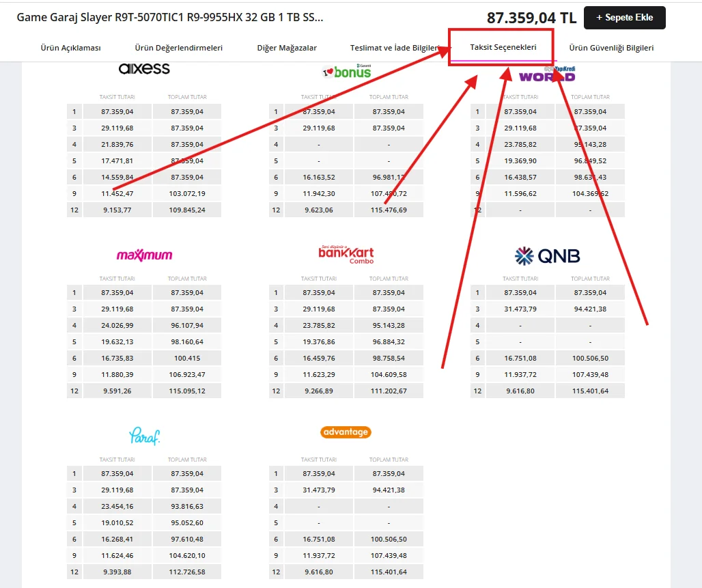The width and height of the screenshot is (702, 588).
Task: Click Axess installment 17.471,81
Action: tap(117, 160)
